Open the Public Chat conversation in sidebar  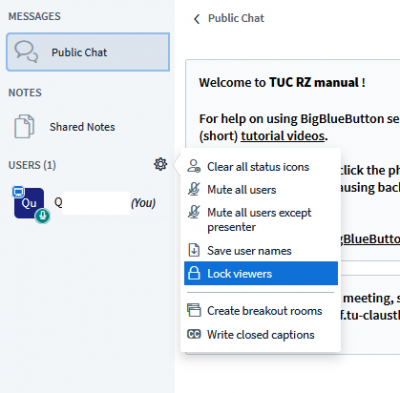[x=88, y=52]
